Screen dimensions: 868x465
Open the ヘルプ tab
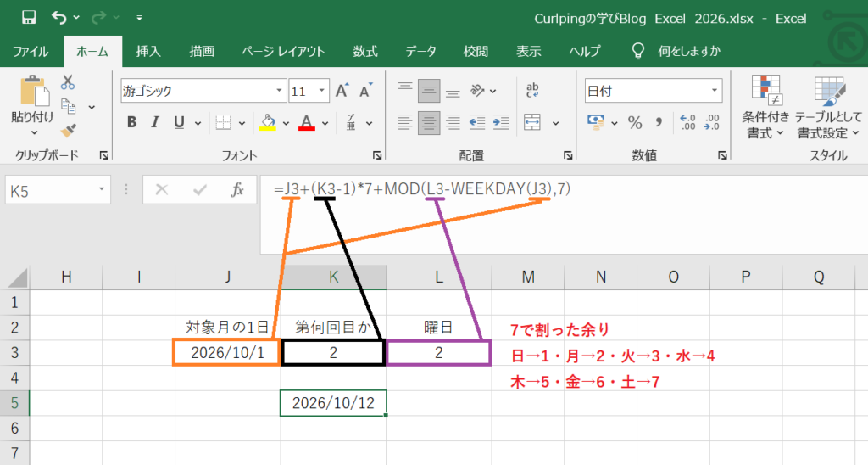585,52
